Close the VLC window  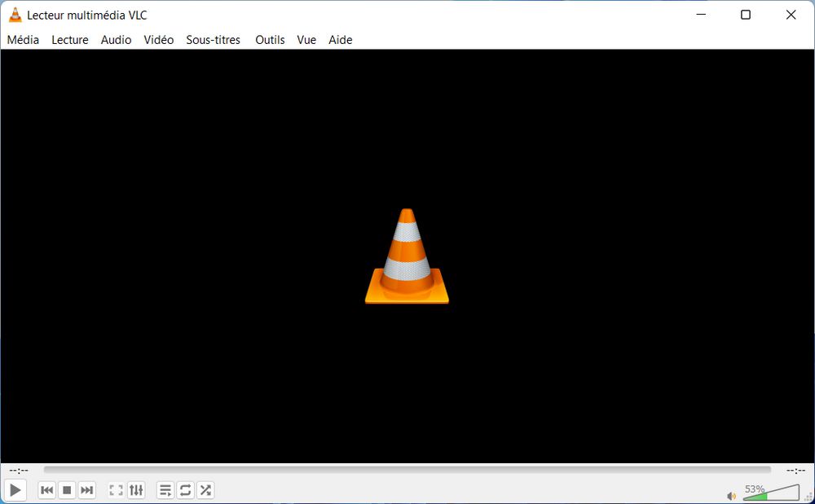pyautogui.click(x=791, y=15)
